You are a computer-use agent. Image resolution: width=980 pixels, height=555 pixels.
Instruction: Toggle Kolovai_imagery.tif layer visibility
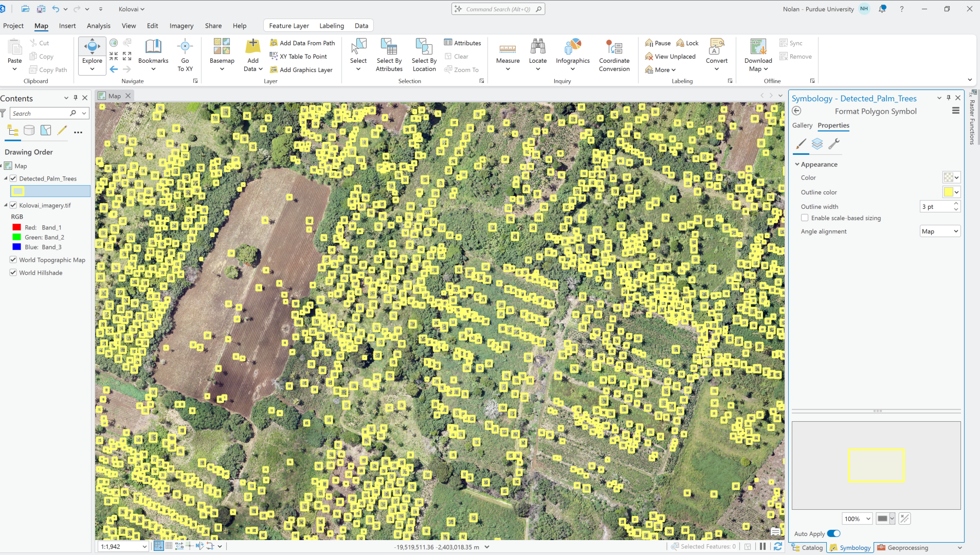[x=13, y=205]
